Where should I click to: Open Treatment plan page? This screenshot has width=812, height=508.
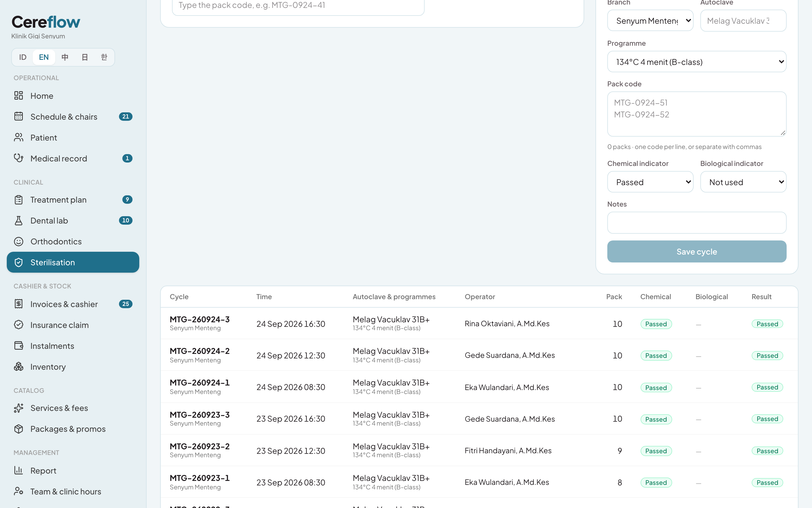tap(73, 200)
